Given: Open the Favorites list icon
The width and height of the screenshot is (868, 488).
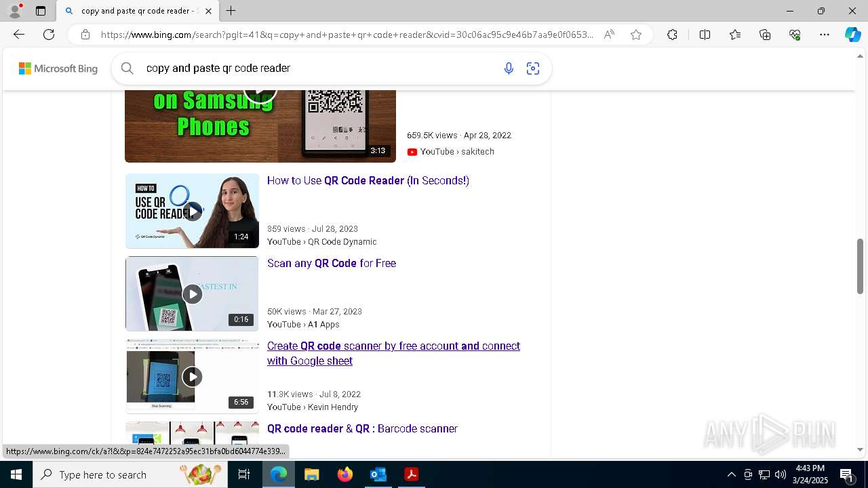Looking at the screenshot, I should (x=735, y=35).
